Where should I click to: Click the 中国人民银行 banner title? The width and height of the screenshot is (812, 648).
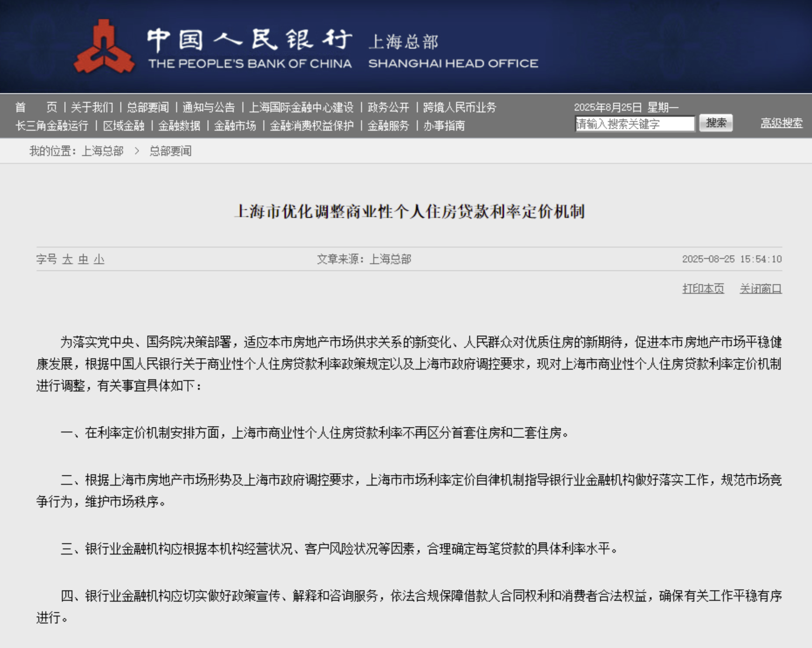pos(249,40)
